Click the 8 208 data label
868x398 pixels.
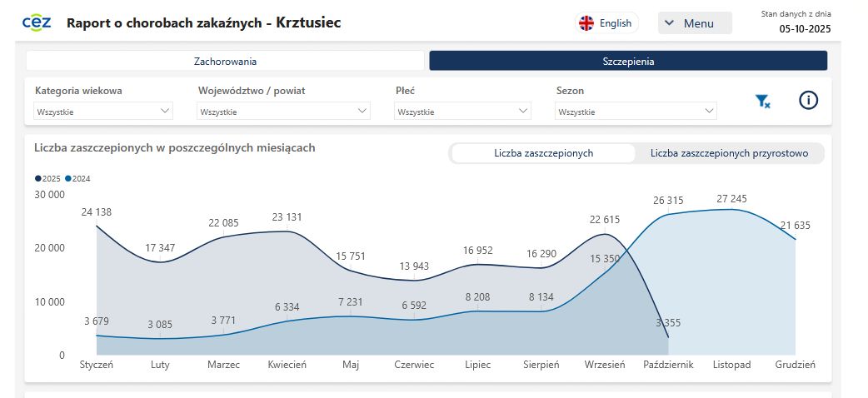(477, 297)
